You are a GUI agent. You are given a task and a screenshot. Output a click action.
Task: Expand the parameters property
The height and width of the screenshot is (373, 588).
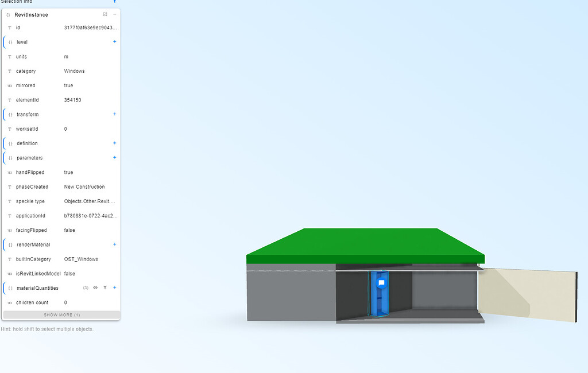point(114,158)
